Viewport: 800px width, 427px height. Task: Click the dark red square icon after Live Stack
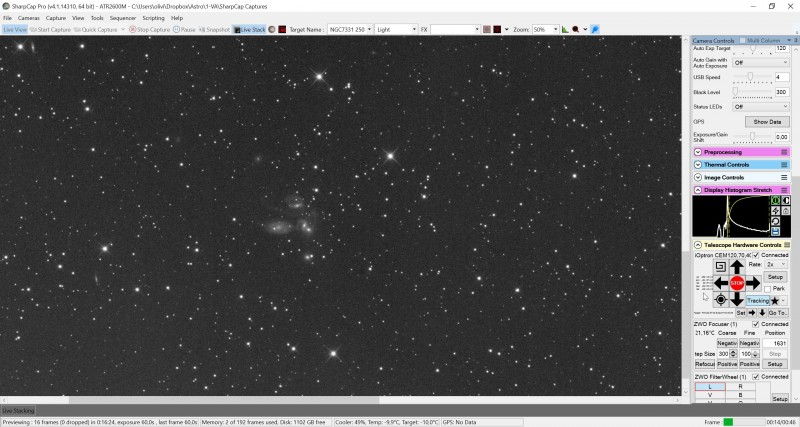[282, 30]
